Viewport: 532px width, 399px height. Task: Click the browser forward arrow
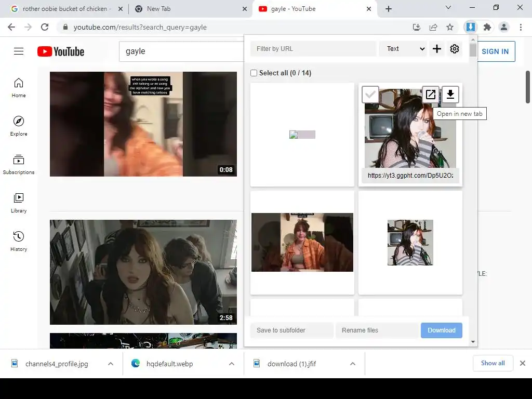28,27
